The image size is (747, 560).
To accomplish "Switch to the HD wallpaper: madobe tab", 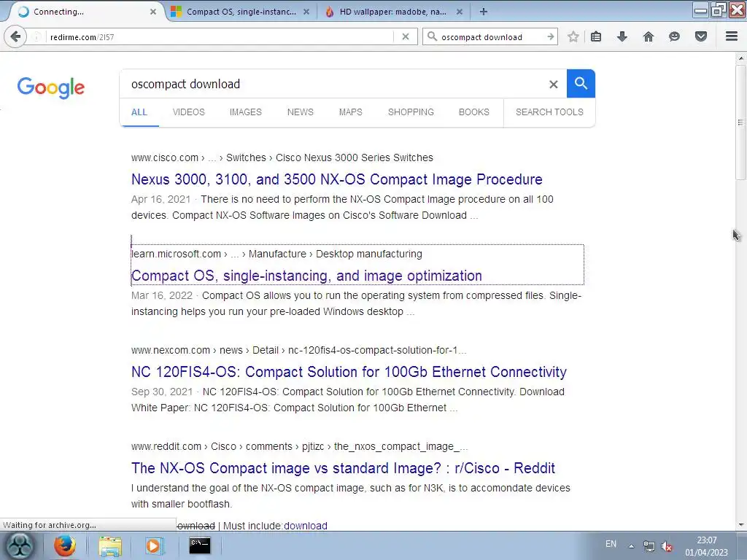I will coord(393,12).
